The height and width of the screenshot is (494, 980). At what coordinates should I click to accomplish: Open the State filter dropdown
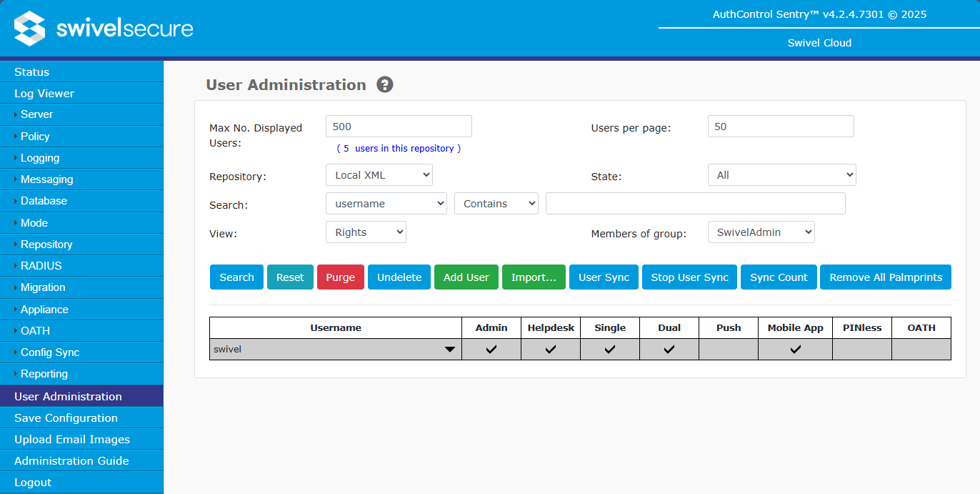[x=781, y=174]
